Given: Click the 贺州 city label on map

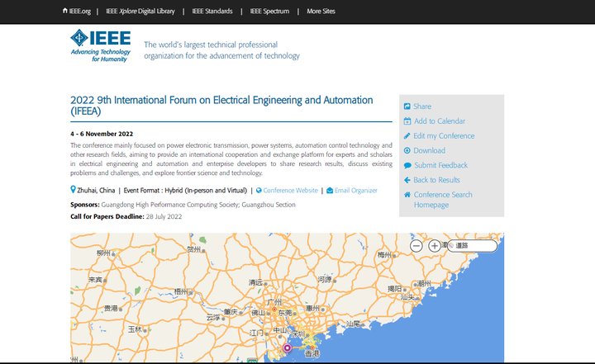Looking at the screenshot, I should tap(193, 249).
